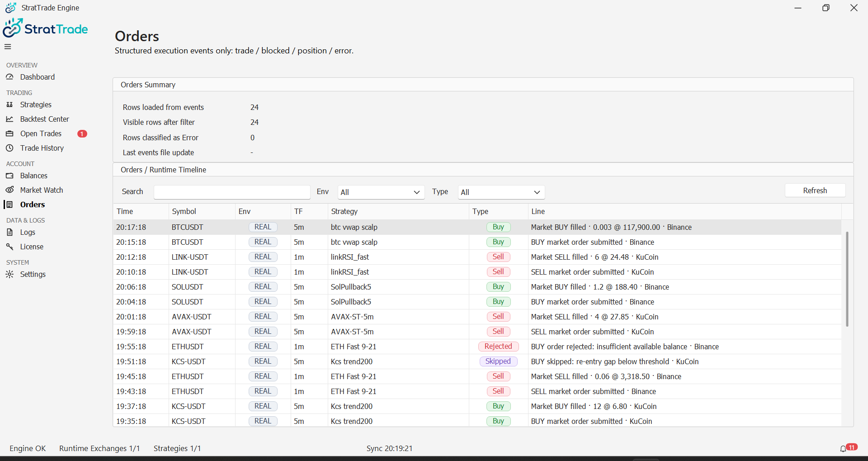
Task: Click the Backtest Center chart icon
Action: click(9, 119)
